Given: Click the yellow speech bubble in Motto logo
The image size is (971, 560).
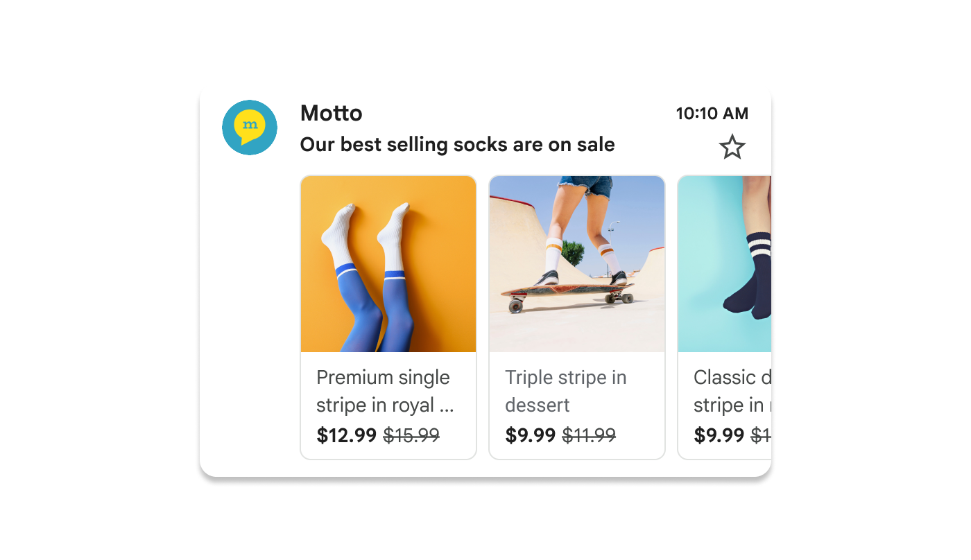Looking at the screenshot, I should click(250, 126).
